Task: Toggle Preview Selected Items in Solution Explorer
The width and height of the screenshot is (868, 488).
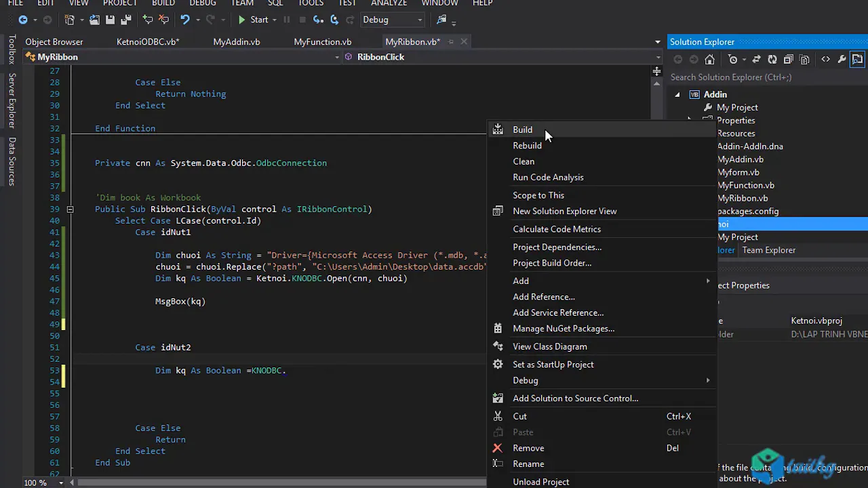Action: pyautogui.click(x=858, y=60)
